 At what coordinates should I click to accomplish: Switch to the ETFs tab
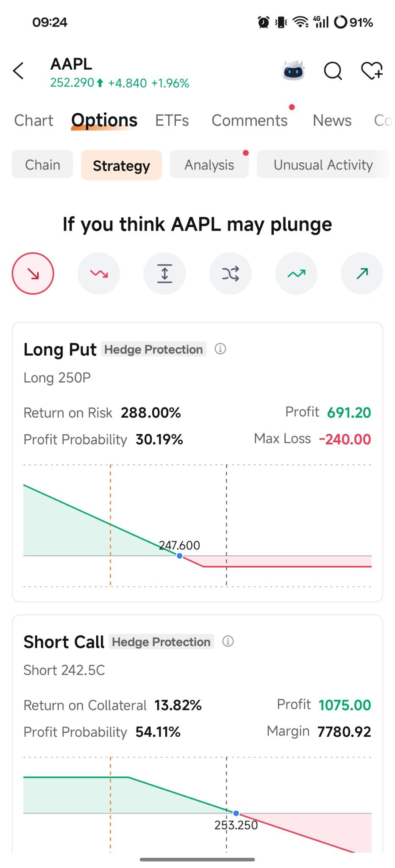[172, 121]
